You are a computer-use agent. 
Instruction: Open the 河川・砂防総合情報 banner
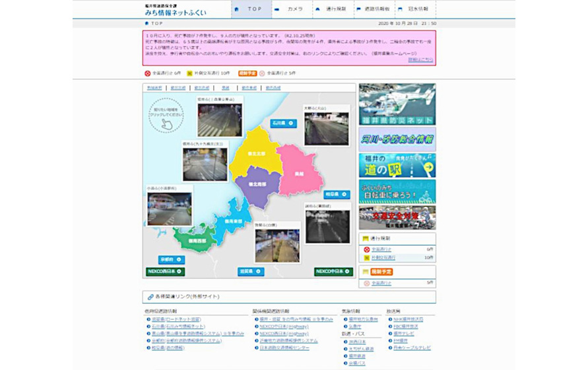tap(397, 139)
